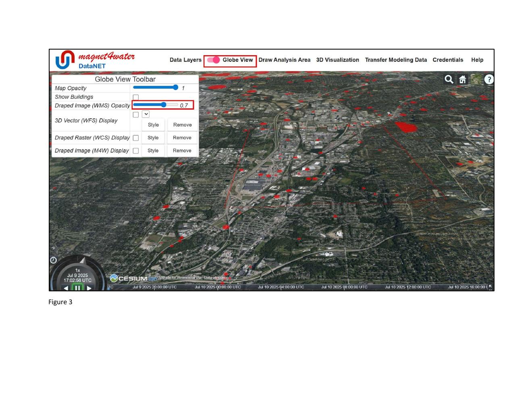Click timeline at Jul 10 2025 08:00:00 UTC
Screen dimensions: 532x411
(344, 287)
